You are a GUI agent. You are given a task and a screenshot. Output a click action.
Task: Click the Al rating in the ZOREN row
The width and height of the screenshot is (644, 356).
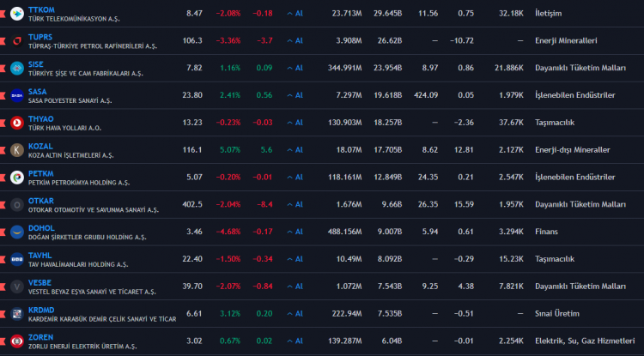[295, 341]
